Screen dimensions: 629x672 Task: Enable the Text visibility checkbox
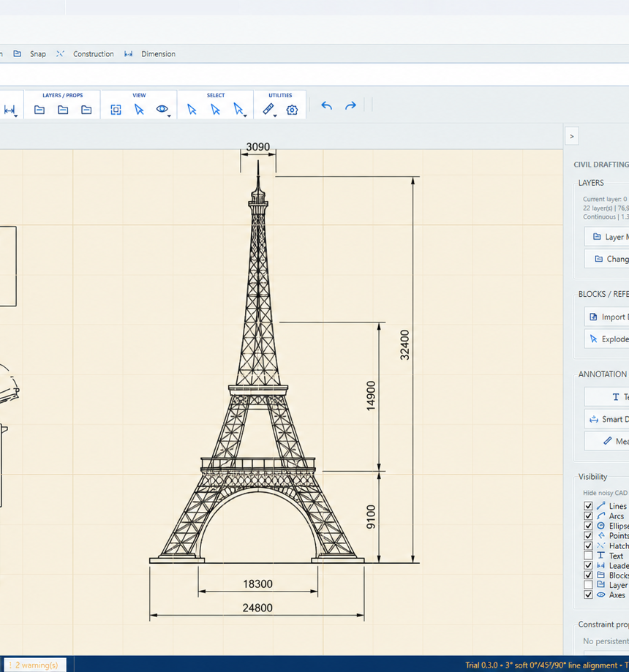[x=588, y=556]
